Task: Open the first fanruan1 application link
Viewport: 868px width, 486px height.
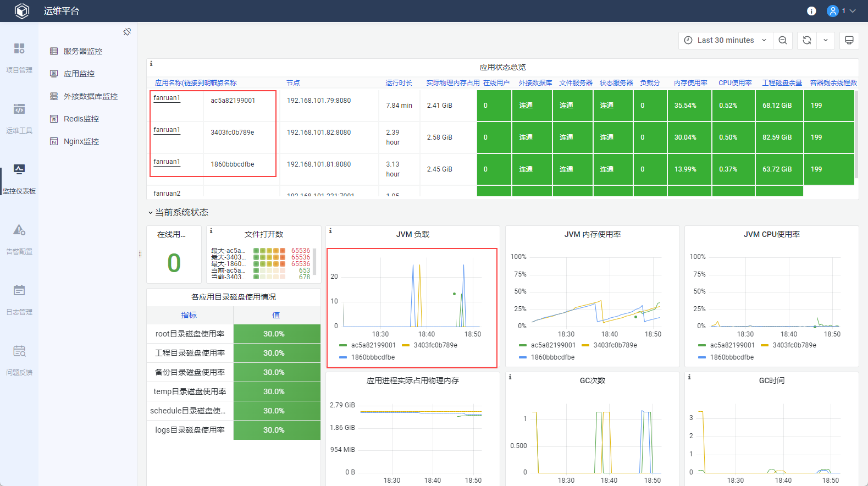Action: pyautogui.click(x=167, y=98)
